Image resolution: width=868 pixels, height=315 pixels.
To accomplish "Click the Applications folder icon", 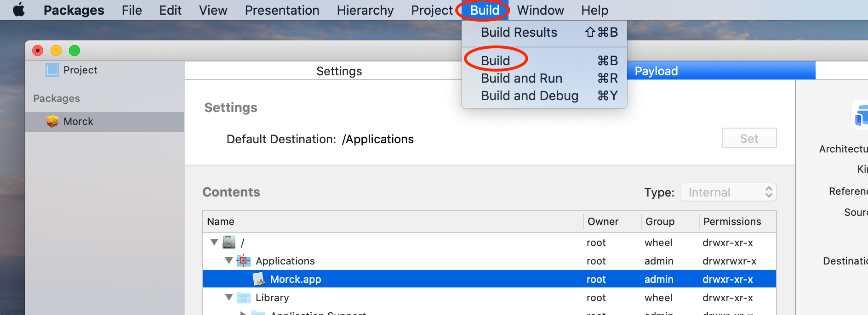I will pos(243,261).
